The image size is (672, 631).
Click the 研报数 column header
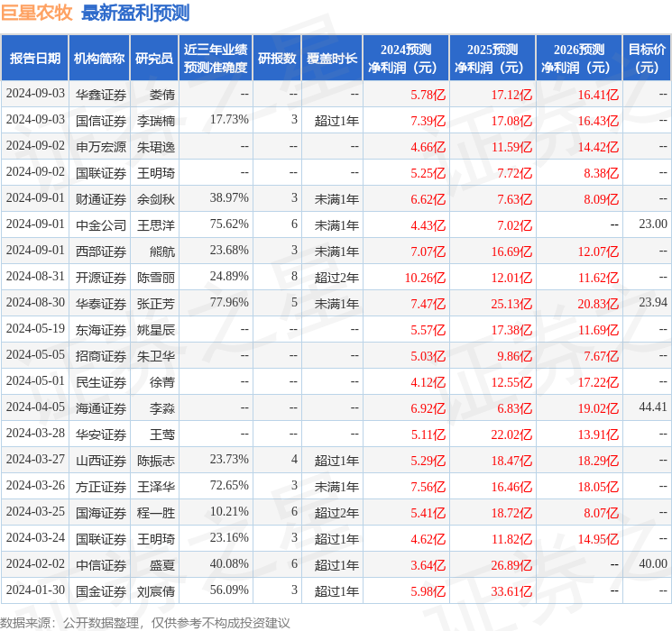point(277,59)
